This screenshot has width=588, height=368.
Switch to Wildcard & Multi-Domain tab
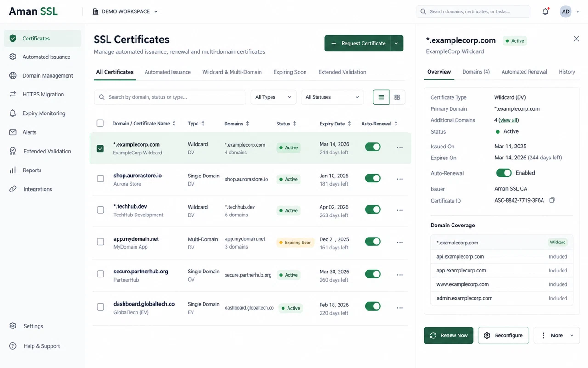232,72
